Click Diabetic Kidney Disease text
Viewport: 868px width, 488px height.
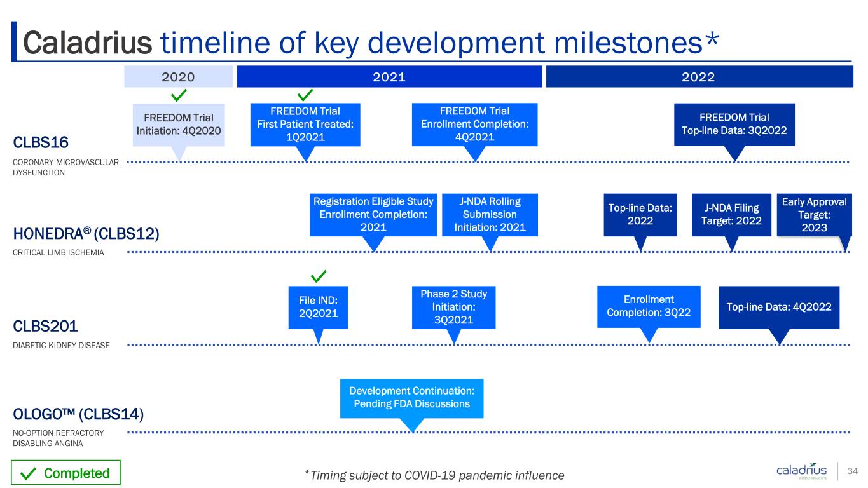tap(61, 346)
